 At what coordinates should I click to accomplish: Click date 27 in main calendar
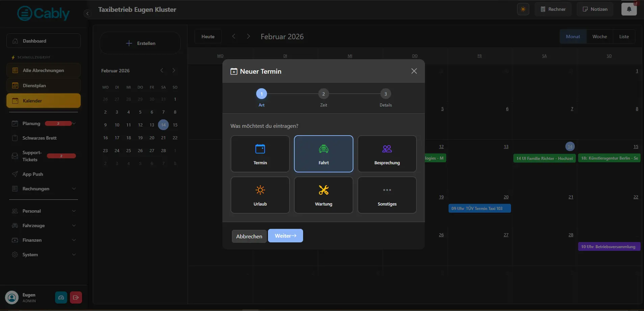(x=506, y=235)
